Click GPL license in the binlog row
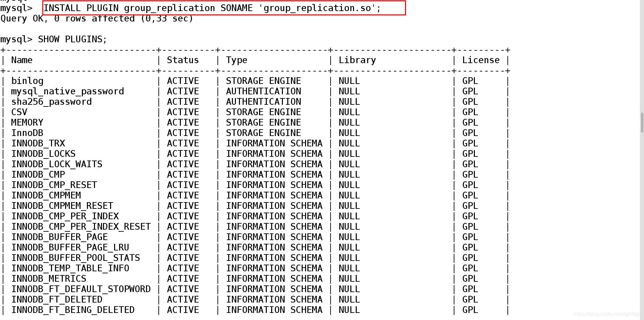 pyautogui.click(x=470, y=81)
